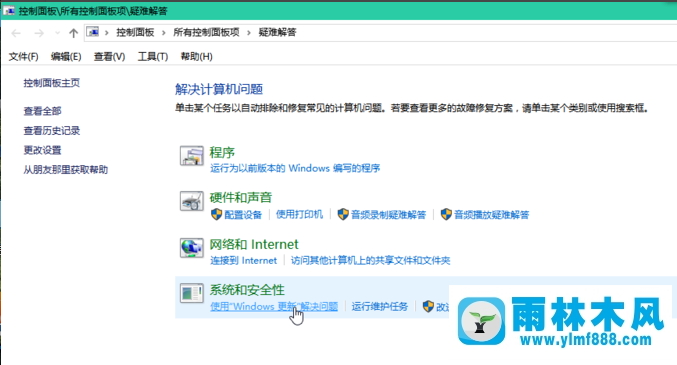The width and height of the screenshot is (677, 365).
Task: Click 访问其他计算机上的共享文件和文件夹
Action: [370, 260]
